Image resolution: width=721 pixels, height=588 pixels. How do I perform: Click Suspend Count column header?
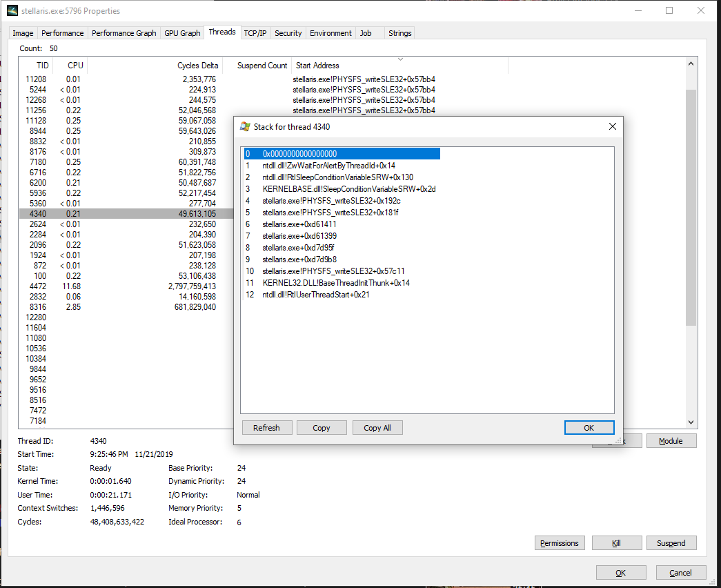[x=257, y=66]
